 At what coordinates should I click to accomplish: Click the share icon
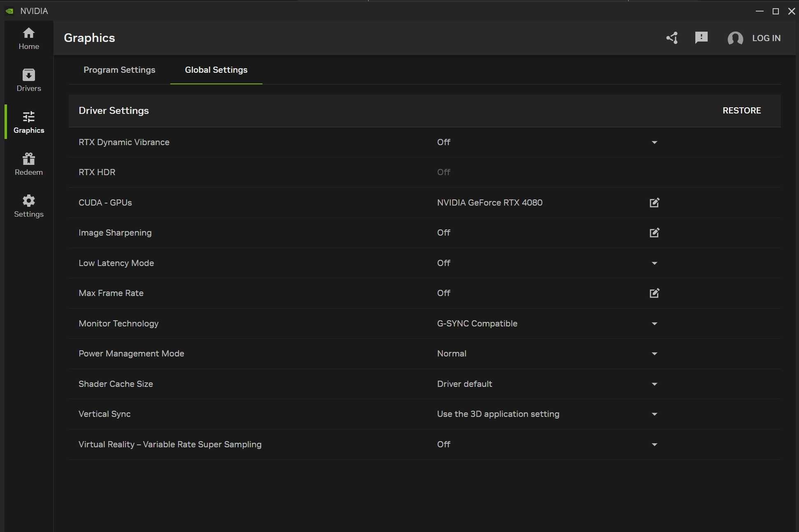tap(672, 38)
